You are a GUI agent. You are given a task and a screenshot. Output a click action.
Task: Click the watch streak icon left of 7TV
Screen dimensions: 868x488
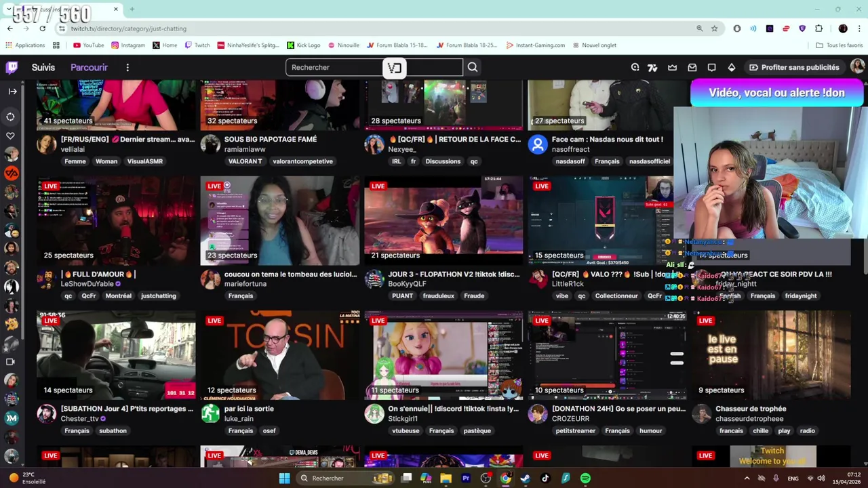coord(635,67)
